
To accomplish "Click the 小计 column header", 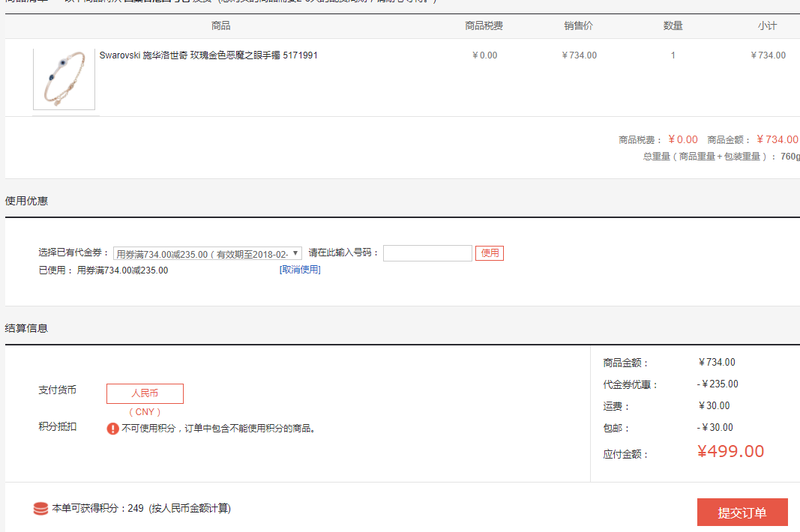I will (767, 26).
